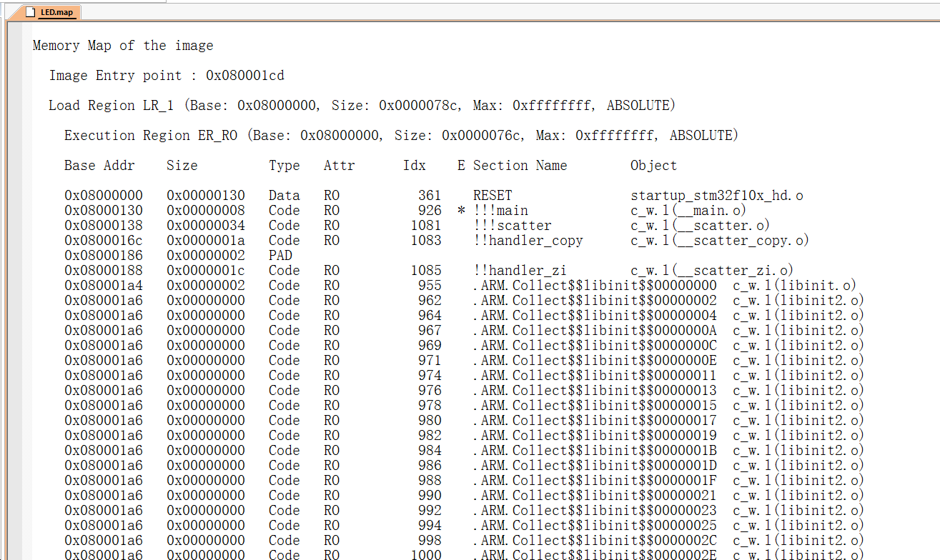Select Idx value 955
This screenshot has height=560, width=940.
[x=430, y=286]
